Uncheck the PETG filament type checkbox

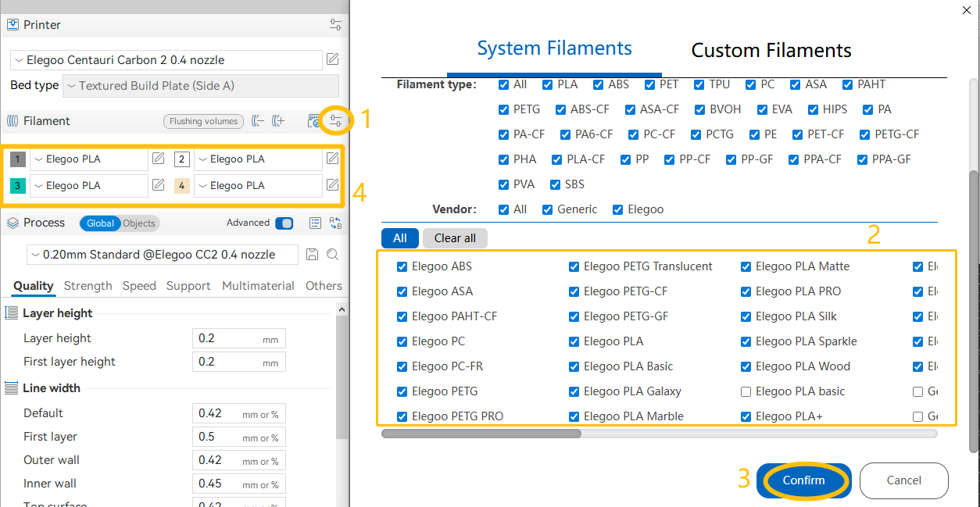(504, 109)
